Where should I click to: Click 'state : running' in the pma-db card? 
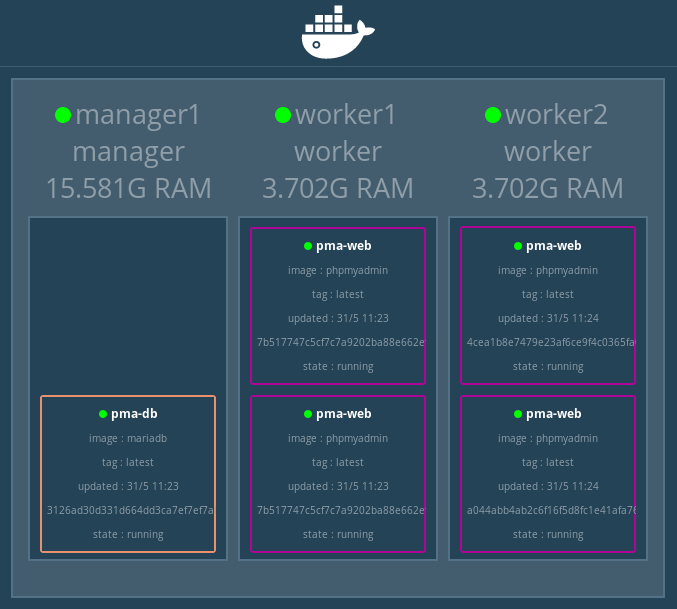(128, 534)
